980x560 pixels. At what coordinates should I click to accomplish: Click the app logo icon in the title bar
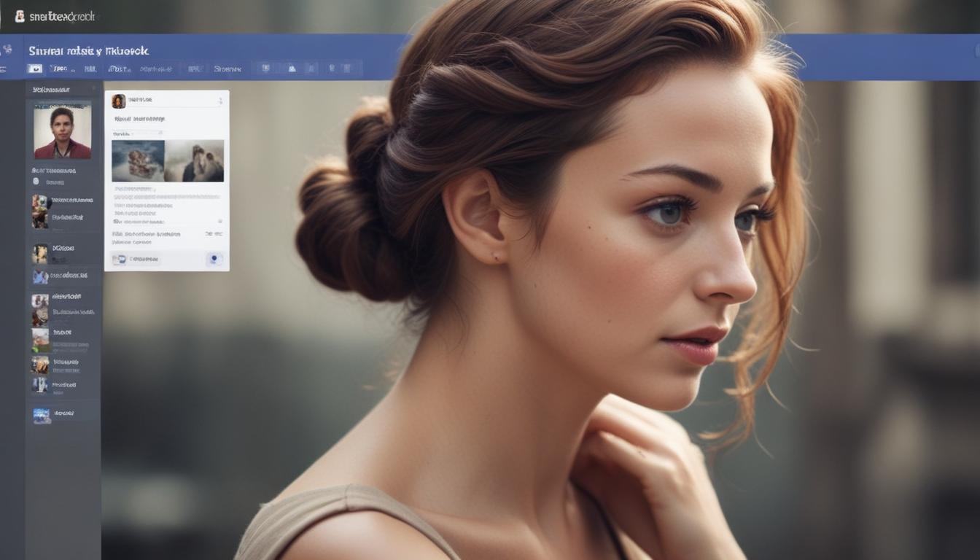pyautogui.click(x=20, y=16)
